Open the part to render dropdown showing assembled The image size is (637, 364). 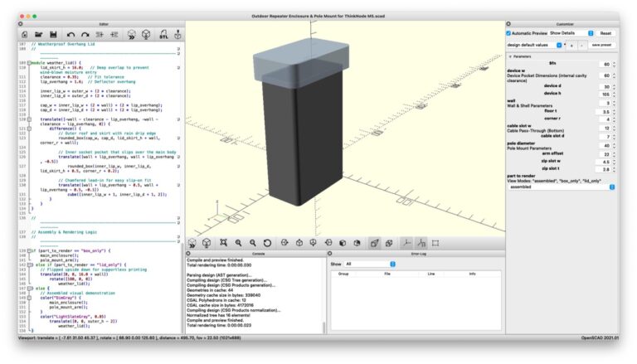(561, 187)
